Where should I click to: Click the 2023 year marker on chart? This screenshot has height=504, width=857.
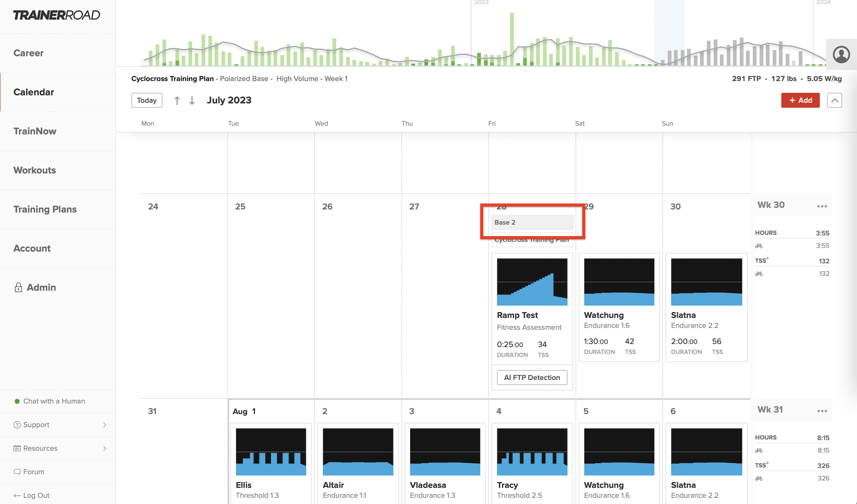(481, 2)
